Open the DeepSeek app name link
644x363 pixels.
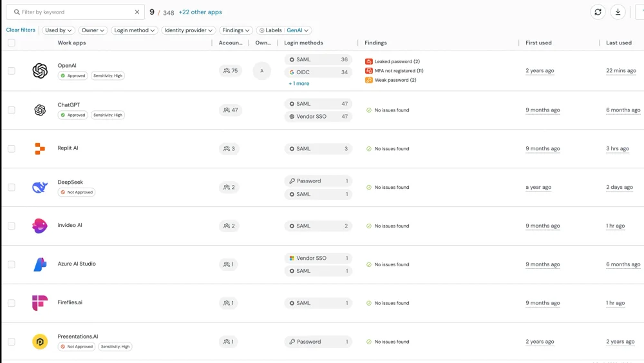[70, 182]
